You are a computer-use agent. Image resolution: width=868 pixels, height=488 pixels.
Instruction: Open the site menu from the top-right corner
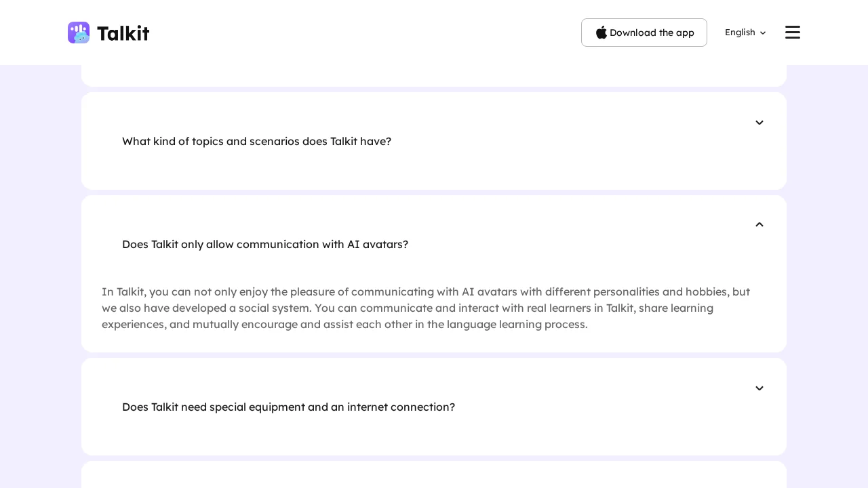point(792,32)
